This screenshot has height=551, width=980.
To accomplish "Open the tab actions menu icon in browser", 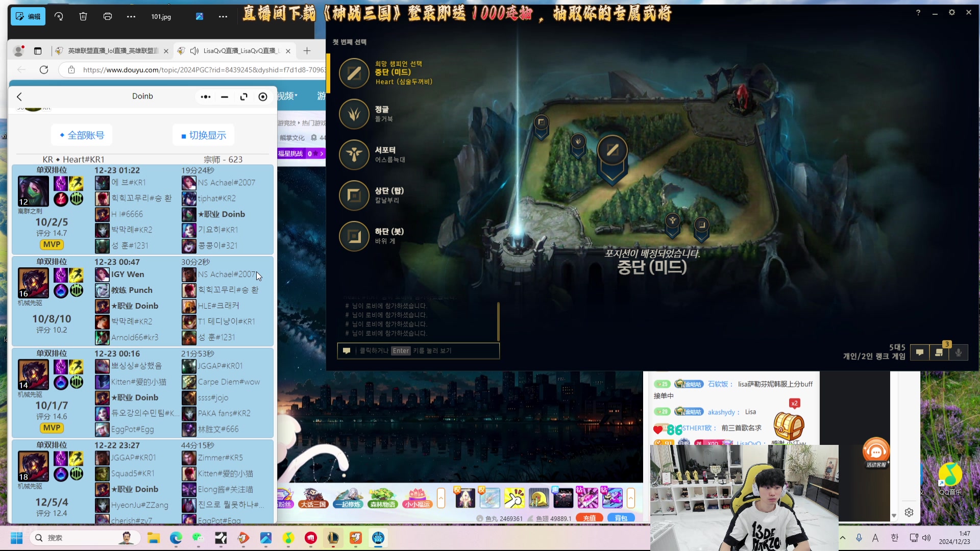I will click(x=38, y=51).
